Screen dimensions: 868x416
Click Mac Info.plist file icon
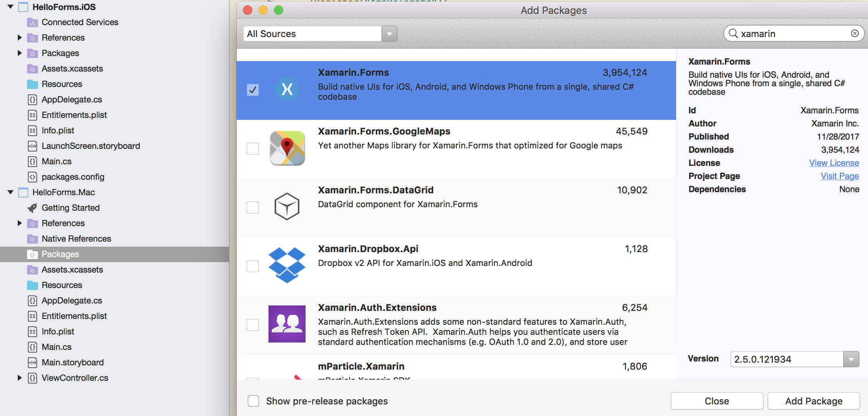(32, 332)
